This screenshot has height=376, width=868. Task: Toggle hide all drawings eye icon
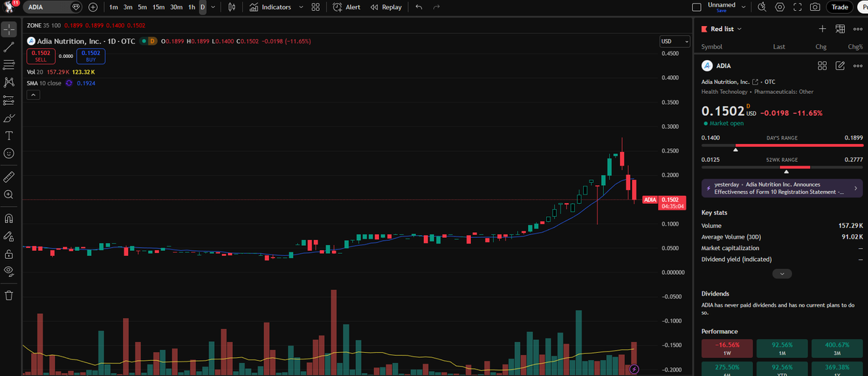(x=9, y=271)
